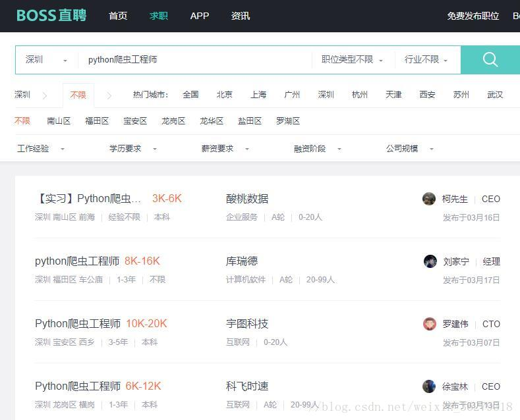Select hot city 北京

225,95
